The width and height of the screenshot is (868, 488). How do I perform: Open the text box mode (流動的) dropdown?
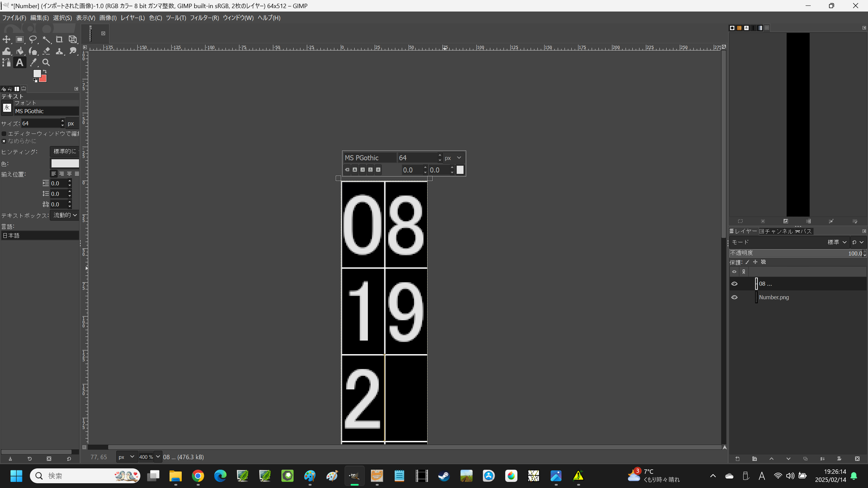click(64, 215)
